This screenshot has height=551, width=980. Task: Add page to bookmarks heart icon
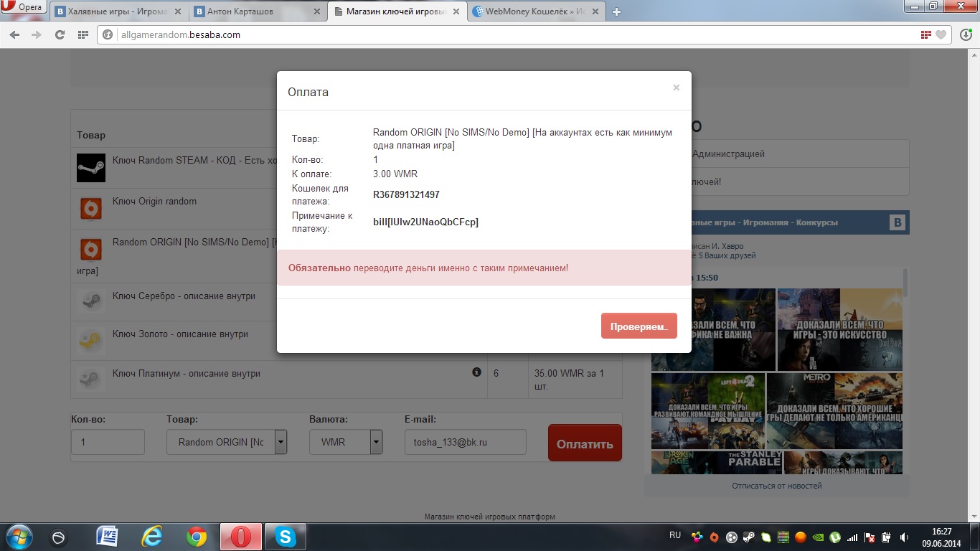click(941, 34)
